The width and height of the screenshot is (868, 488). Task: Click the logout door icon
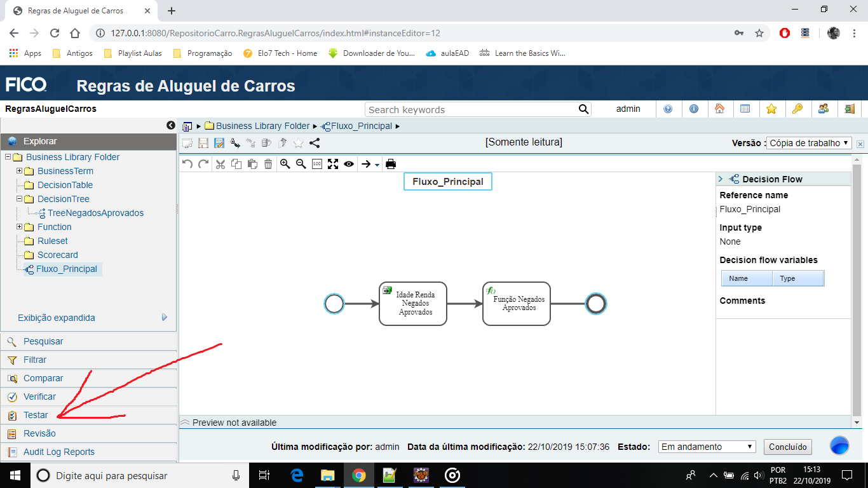[x=850, y=109]
